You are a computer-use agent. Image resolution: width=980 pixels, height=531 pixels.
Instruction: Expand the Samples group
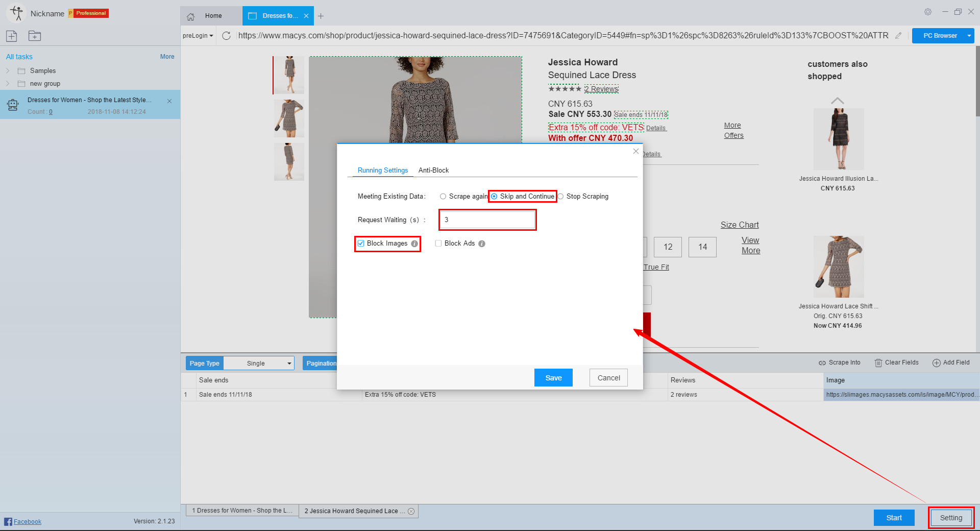click(x=8, y=71)
